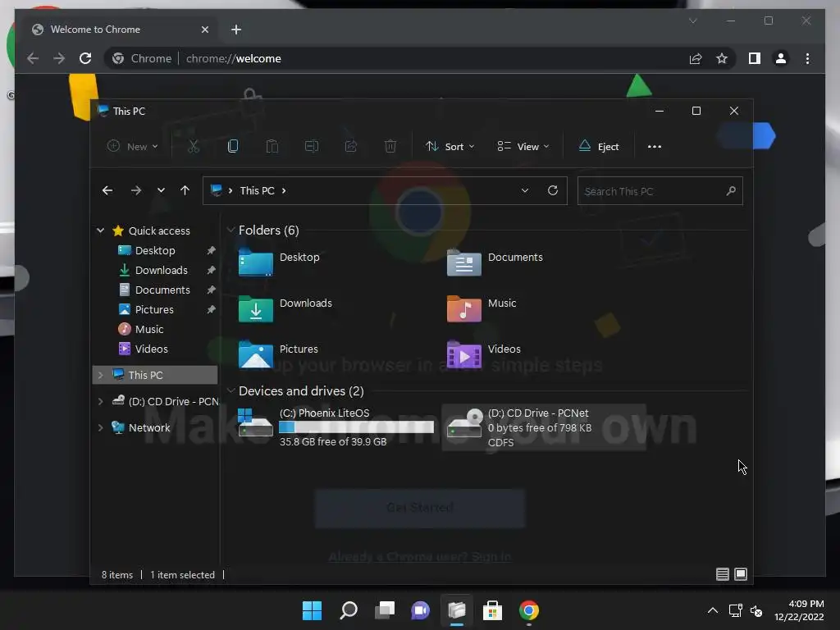The width and height of the screenshot is (840, 630).
Task: Bookmark this page with the star
Action: [x=722, y=58]
